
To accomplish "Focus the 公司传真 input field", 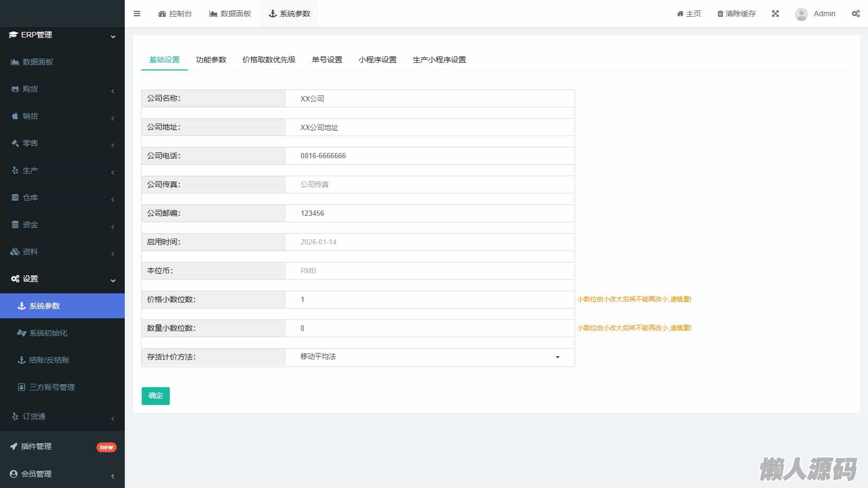I will pos(429,184).
